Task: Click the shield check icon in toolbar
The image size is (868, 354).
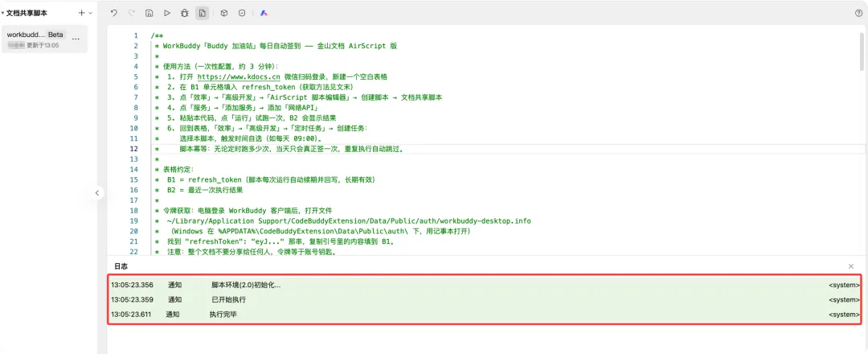Action: [242, 13]
